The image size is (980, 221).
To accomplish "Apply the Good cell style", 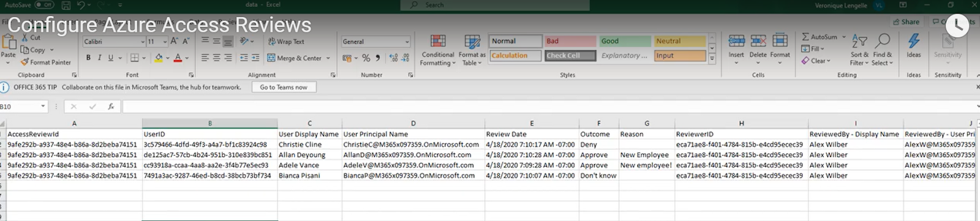I will coord(625,41).
